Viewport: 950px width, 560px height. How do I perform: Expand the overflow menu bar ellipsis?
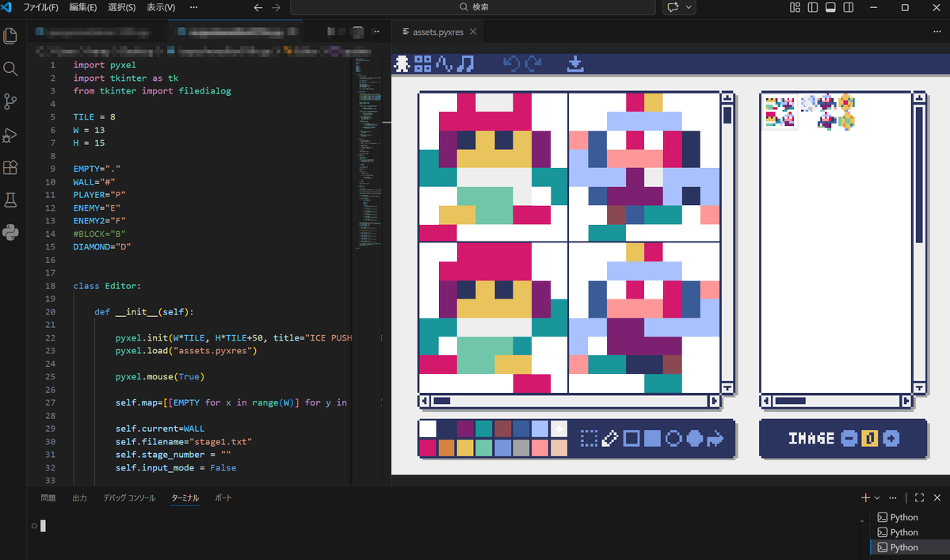pos(194,7)
